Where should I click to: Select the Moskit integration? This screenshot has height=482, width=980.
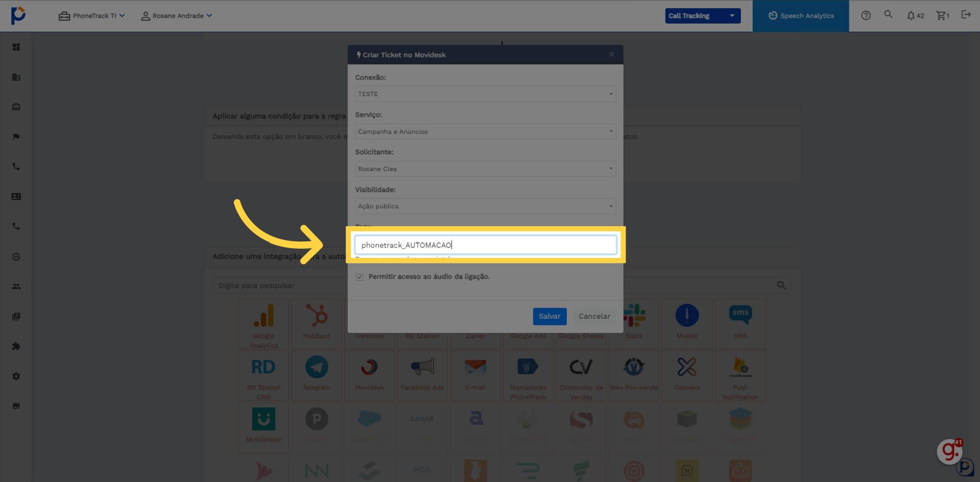(687, 324)
